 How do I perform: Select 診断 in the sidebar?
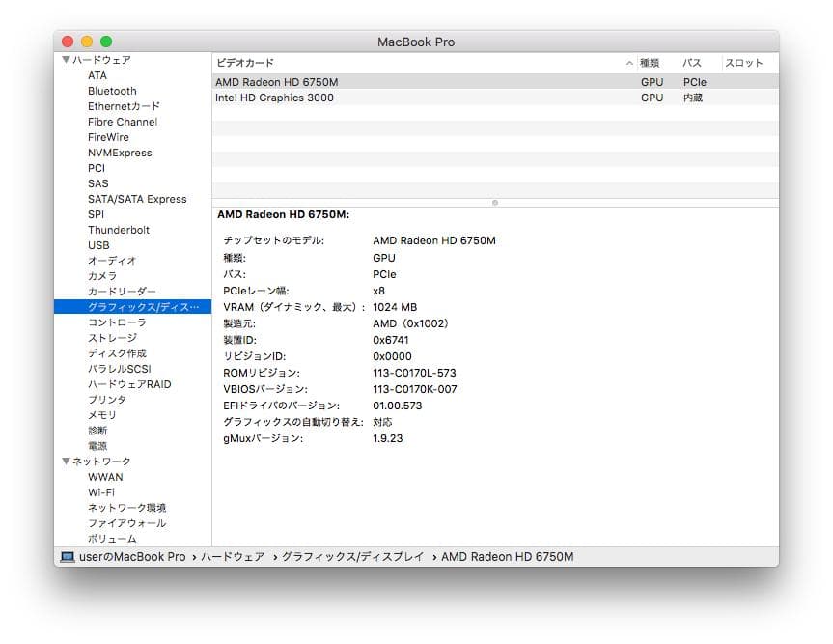click(x=97, y=430)
